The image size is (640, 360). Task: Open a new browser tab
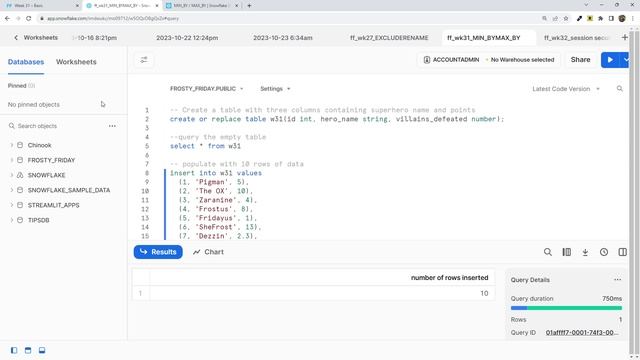(249, 6)
